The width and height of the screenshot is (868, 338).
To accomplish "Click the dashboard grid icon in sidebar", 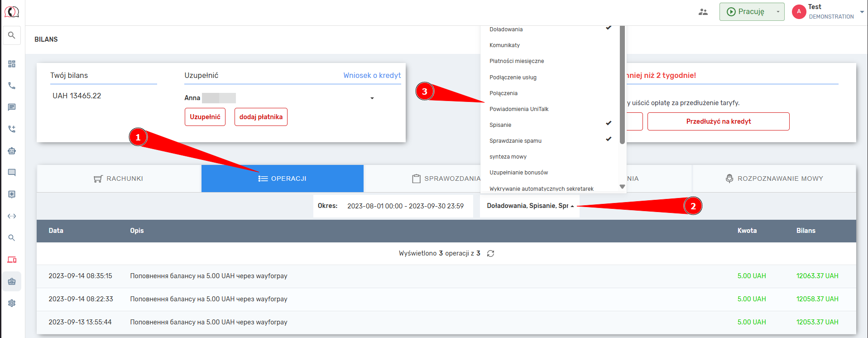I will pyautogui.click(x=12, y=64).
